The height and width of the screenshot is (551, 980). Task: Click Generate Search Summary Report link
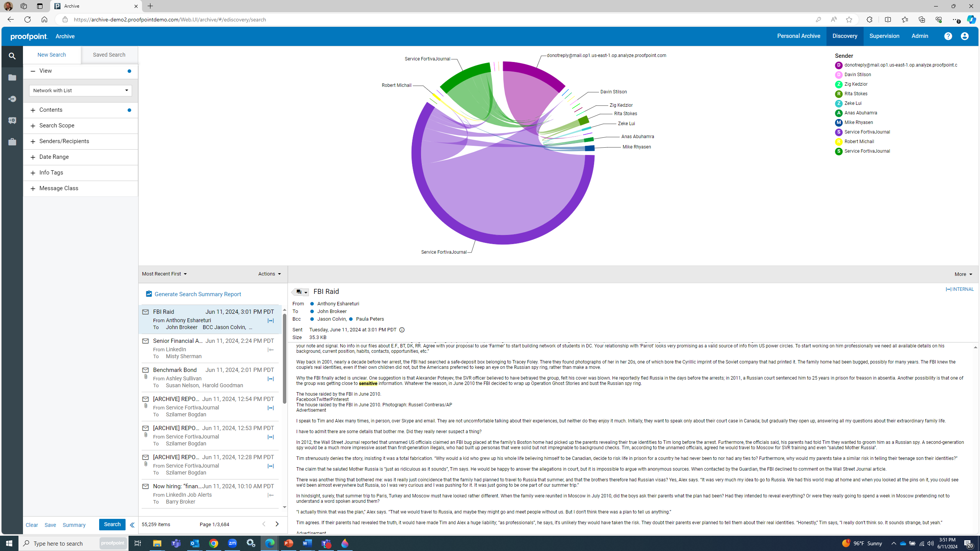[x=198, y=294]
